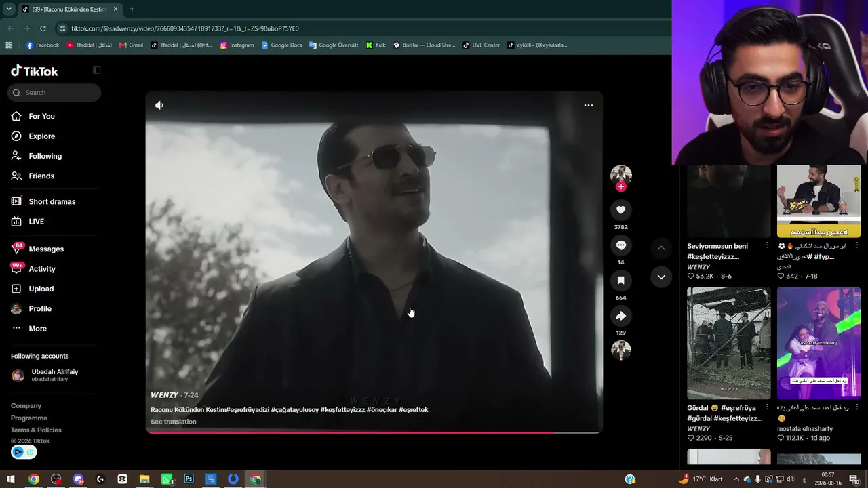
Task: Open the Gmail bookmark
Action: tap(131, 45)
